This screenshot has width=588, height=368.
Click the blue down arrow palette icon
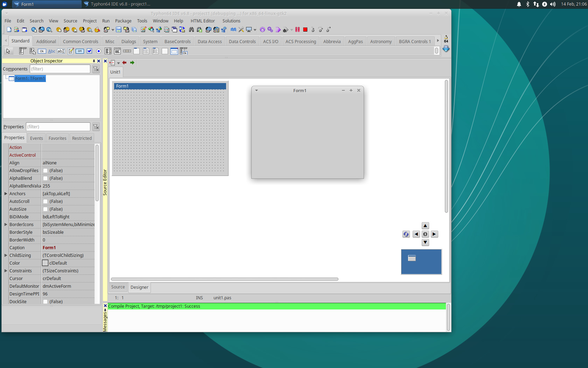446,49
